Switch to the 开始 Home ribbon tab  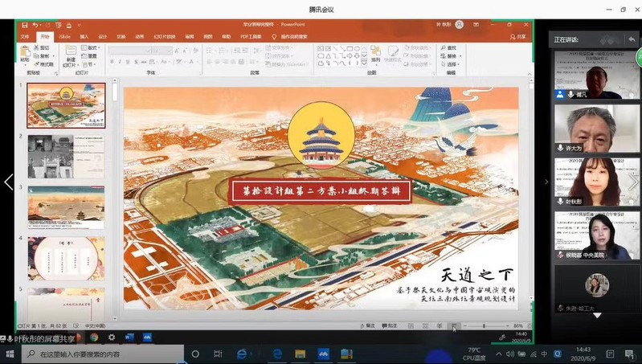tap(45, 36)
